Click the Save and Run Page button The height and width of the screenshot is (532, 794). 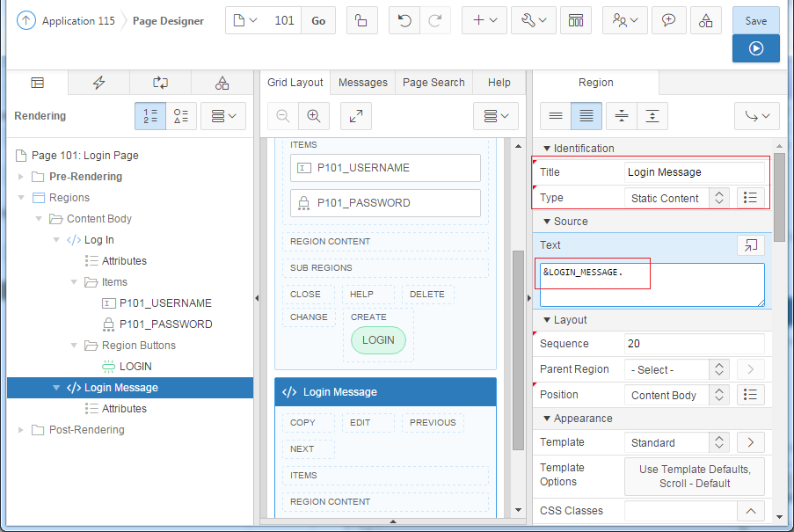(755, 48)
